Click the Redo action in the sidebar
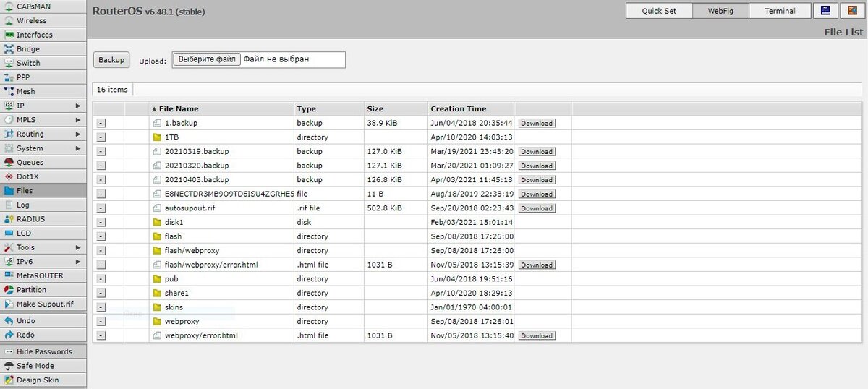This screenshot has width=868, height=389. pyautogui.click(x=43, y=335)
